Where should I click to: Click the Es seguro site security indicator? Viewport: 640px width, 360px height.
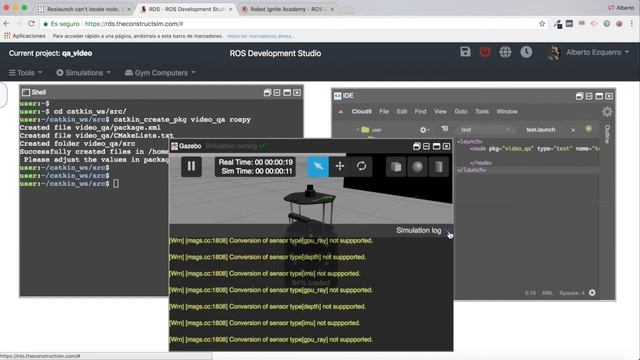62,24
